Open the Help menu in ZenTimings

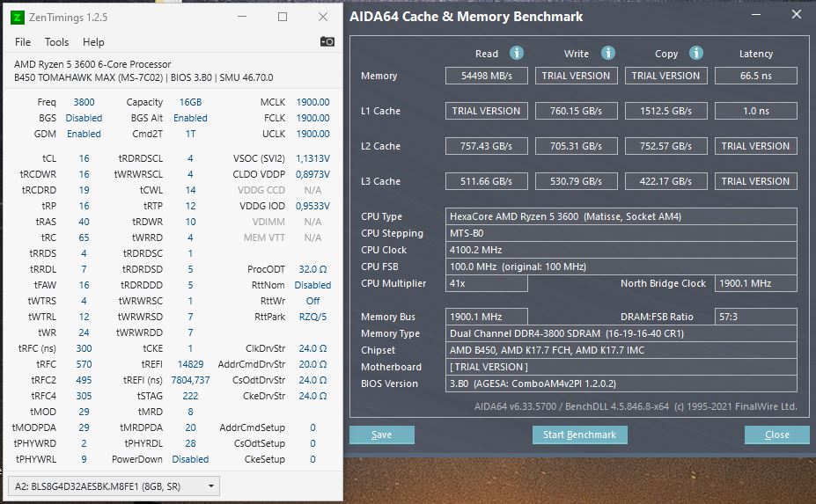click(93, 42)
